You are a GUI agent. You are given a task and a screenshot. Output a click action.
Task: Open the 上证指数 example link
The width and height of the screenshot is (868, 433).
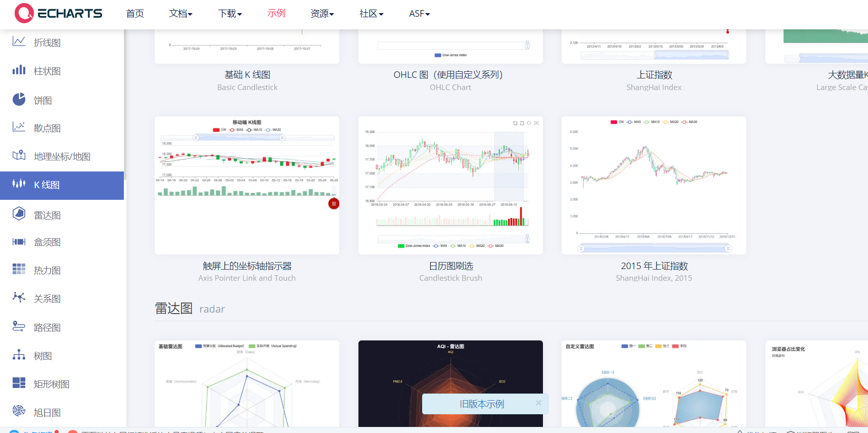654,74
